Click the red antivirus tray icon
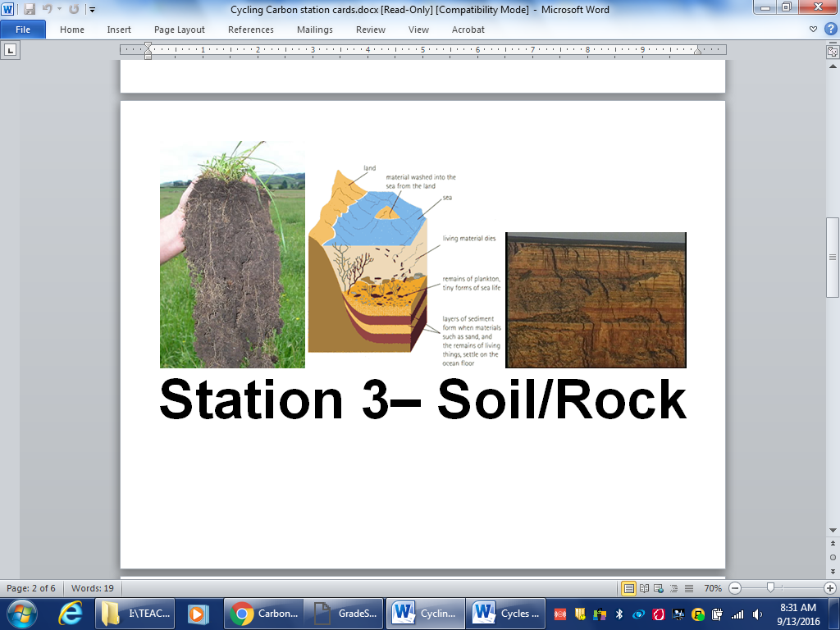This screenshot has width=840, height=630. (659, 614)
